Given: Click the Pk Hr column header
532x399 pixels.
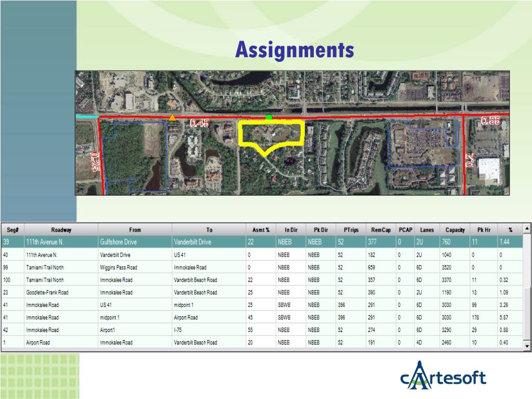Looking at the screenshot, I should (x=484, y=230).
